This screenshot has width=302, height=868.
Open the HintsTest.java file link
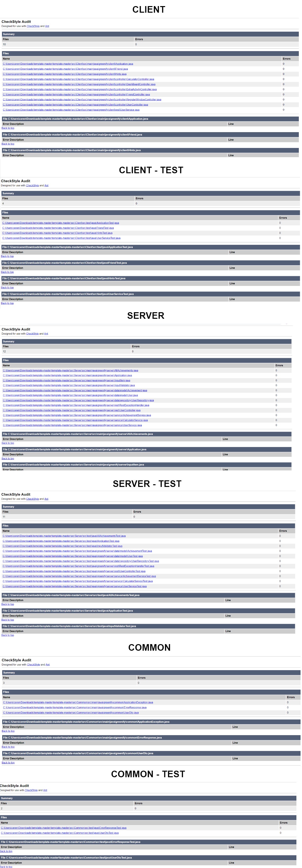click(x=57, y=233)
